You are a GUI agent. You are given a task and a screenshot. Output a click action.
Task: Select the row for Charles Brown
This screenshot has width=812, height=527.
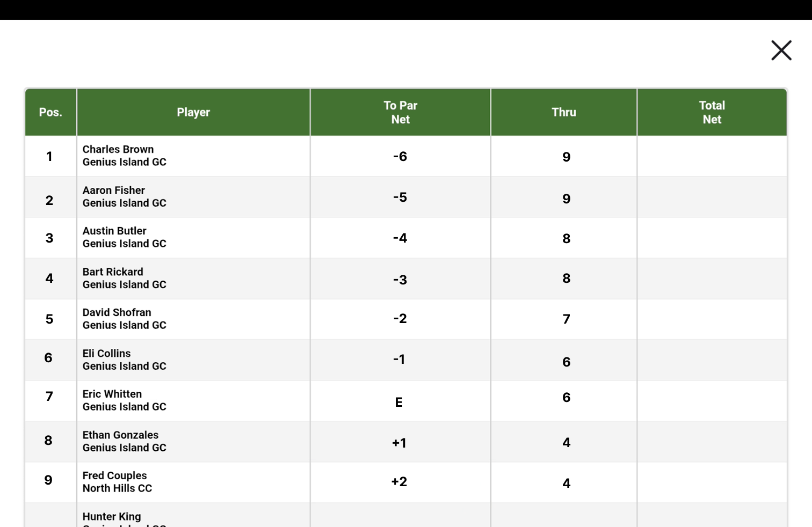coord(193,156)
